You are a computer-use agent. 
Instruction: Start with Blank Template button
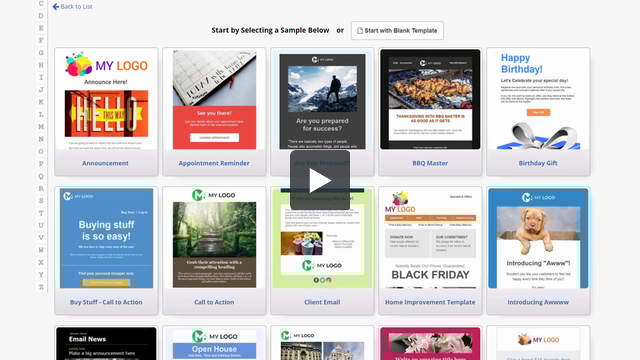point(397,31)
